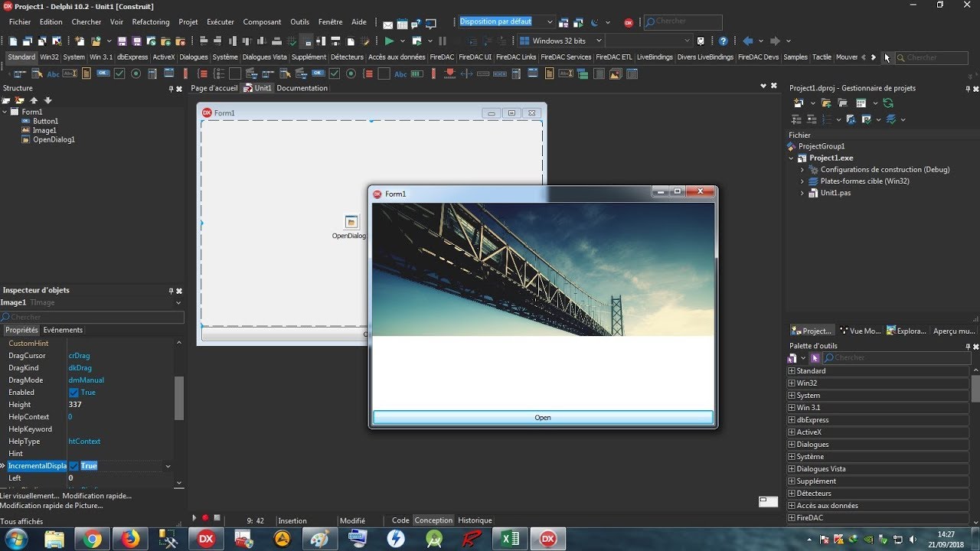Select the radio button component in palette
980x551 pixels.
[x=136, y=73]
